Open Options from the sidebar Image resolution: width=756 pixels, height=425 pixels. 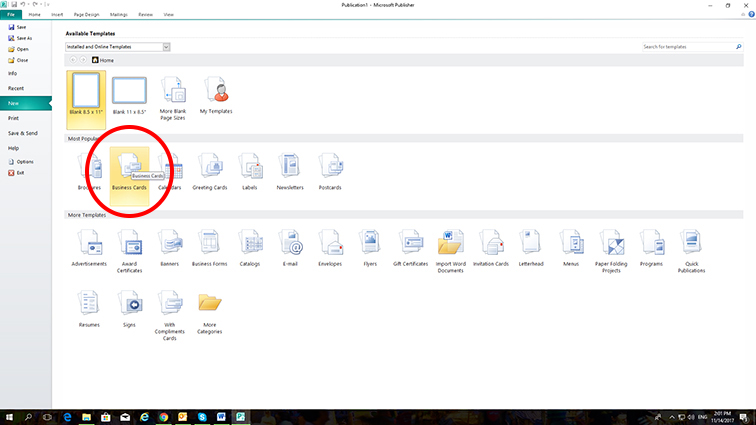(x=21, y=162)
